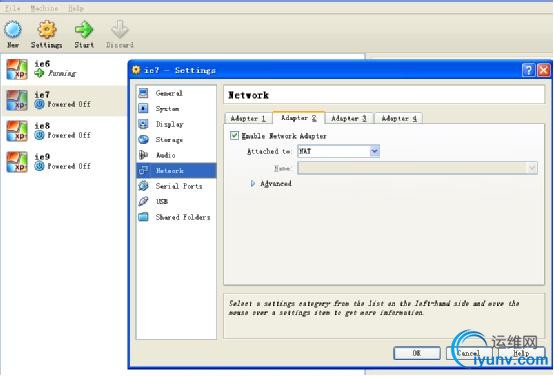Viewport: 554px width, 376px height.
Task: Click ie9 Powered Off state icon
Action: pos(39,166)
